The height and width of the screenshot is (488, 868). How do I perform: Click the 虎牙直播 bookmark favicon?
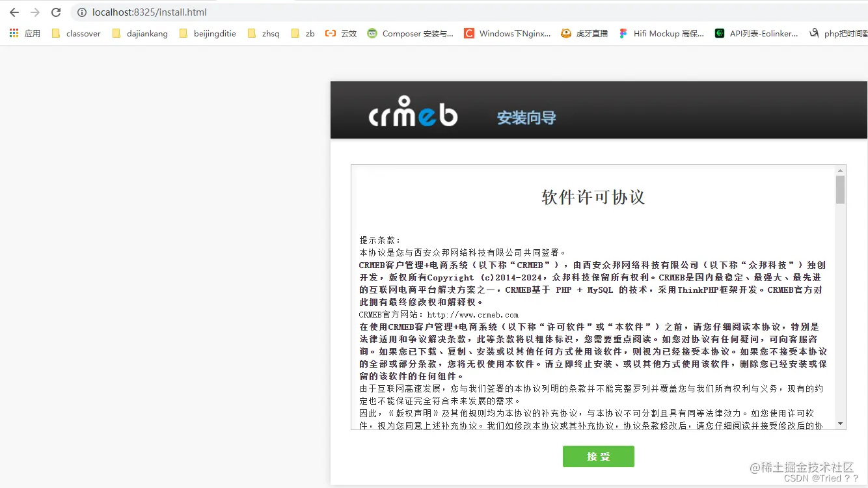point(565,33)
